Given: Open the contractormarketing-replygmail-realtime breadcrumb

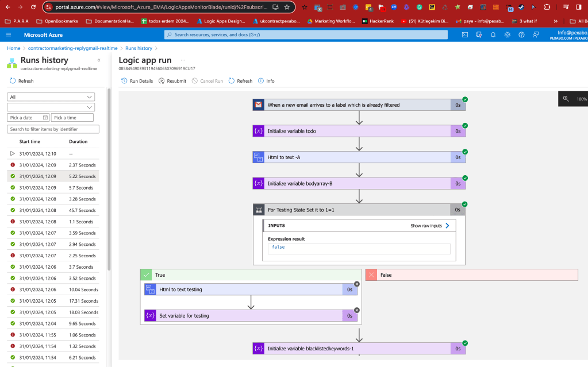Looking at the screenshot, I should [x=73, y=48].
